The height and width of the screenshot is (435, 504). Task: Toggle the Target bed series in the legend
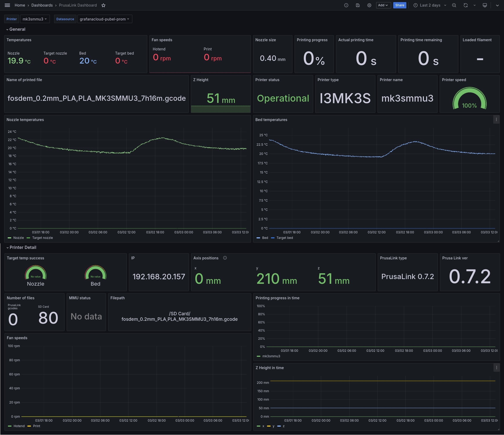tap(284, 238)
